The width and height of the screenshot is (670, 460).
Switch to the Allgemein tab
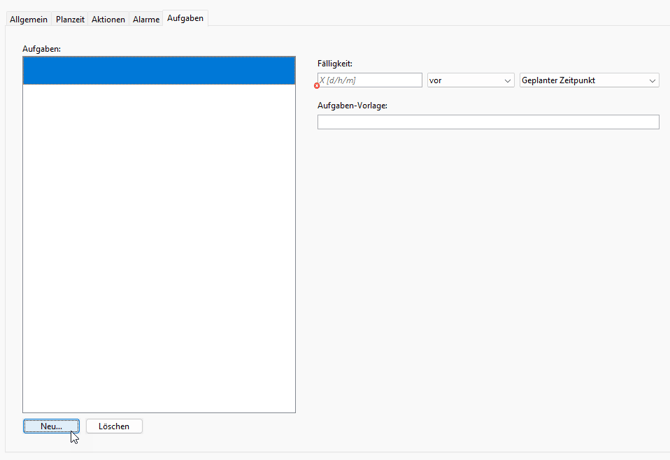[x=28, y=19]
